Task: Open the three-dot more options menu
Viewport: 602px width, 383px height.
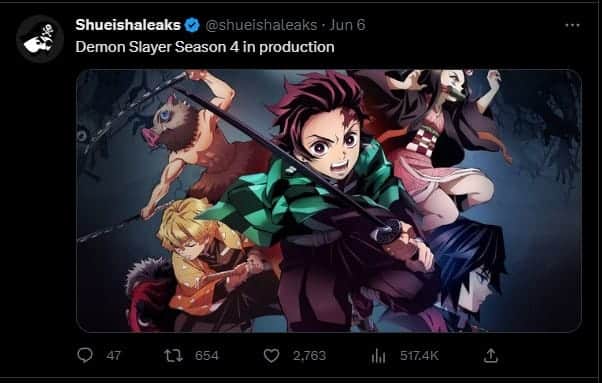Action: (x=572, y=25)
